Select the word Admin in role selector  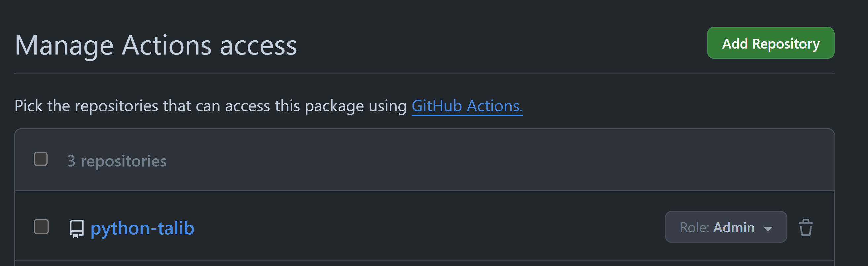734,228
